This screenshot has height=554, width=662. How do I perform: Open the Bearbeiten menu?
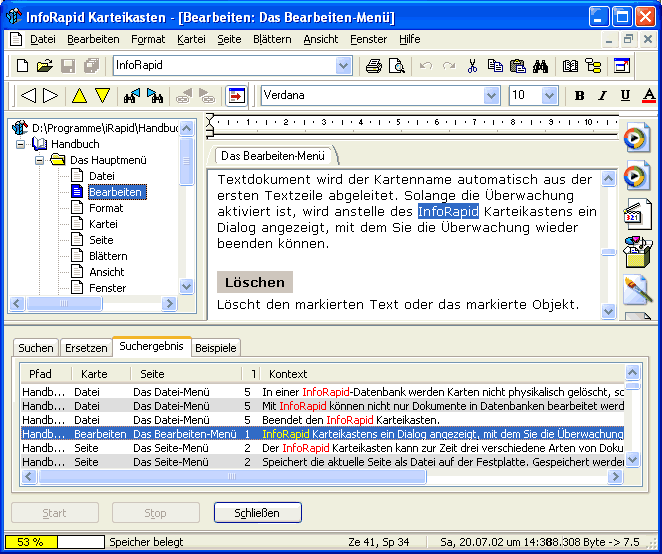tap(93, 39)
